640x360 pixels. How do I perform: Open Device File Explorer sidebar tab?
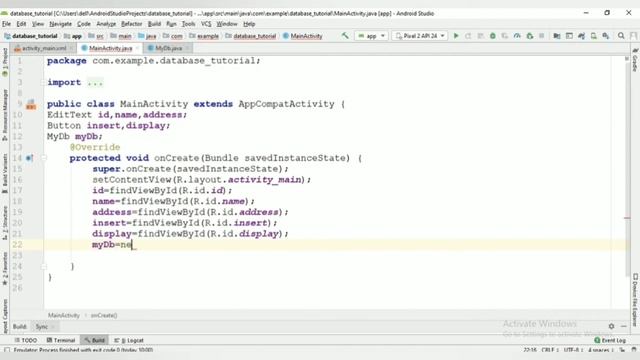(x=635, y=299)
